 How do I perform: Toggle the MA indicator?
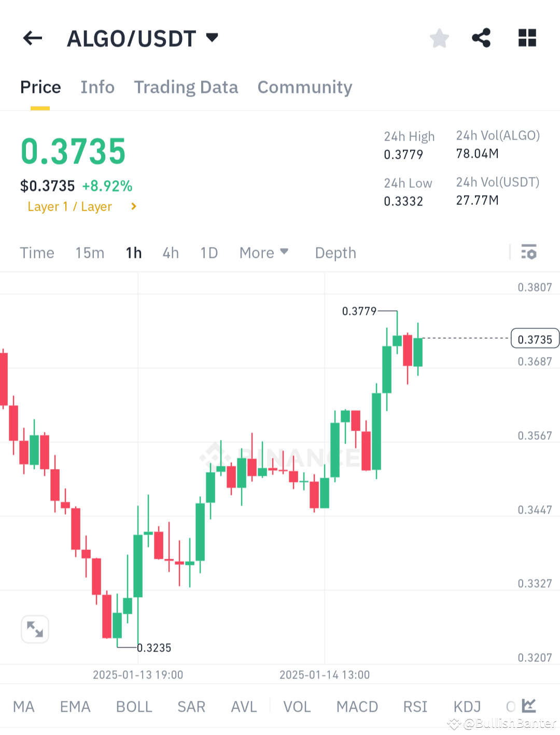pyautogui.click(x=24, y=706)
